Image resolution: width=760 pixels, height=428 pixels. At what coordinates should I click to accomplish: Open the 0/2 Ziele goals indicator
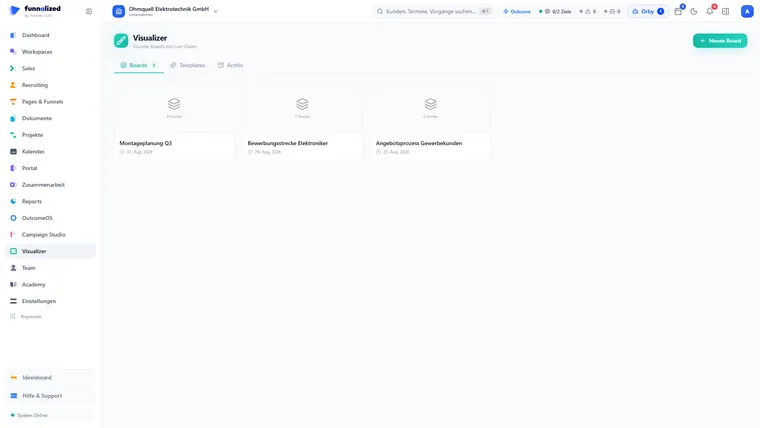[x=555, y=11]
